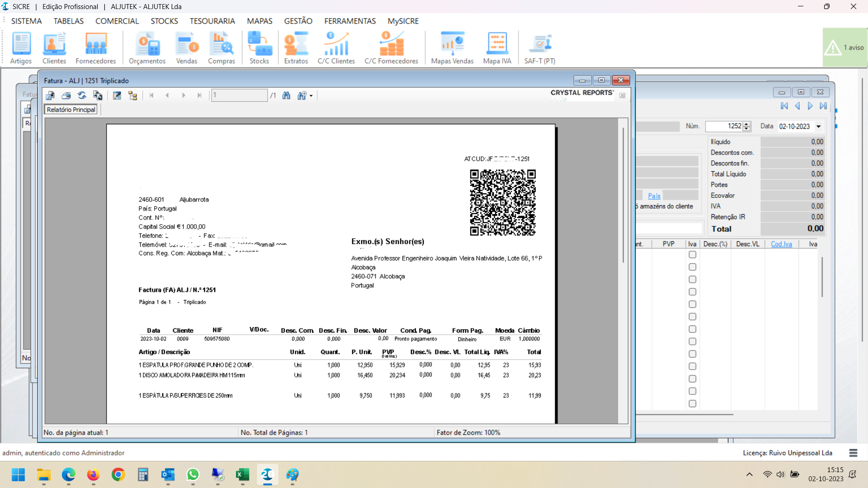Open the hamburger menu in status bar

[853, 453]
